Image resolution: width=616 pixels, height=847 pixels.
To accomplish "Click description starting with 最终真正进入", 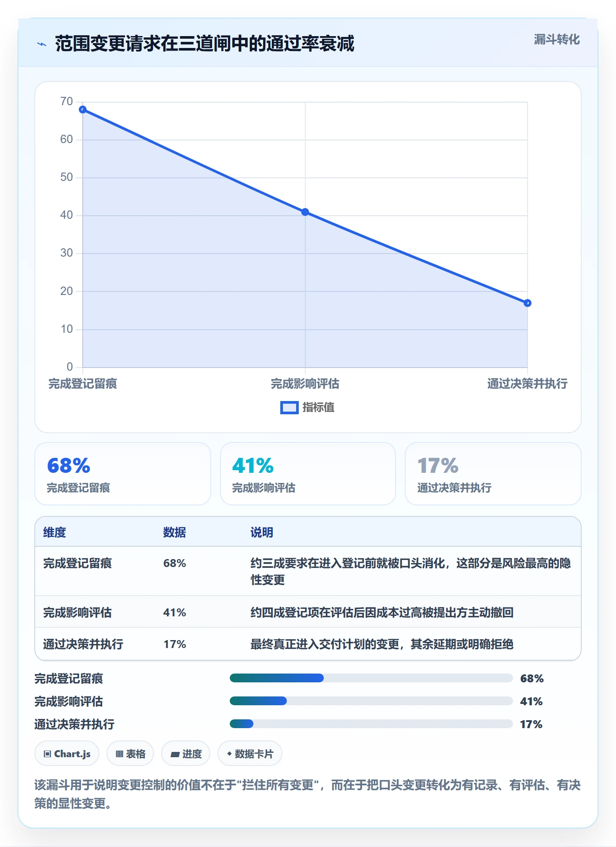I will 382,644.
